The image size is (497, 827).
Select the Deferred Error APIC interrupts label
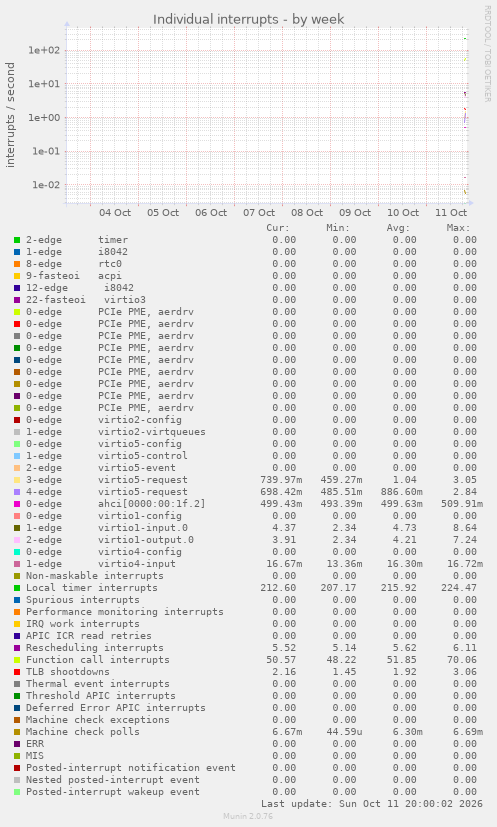[116, 708]
